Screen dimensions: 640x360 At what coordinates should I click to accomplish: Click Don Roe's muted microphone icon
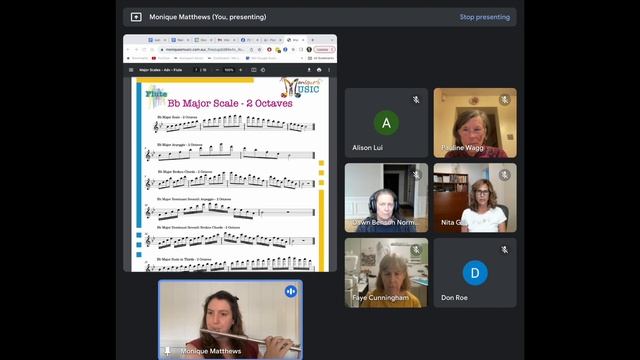(504, 249)
